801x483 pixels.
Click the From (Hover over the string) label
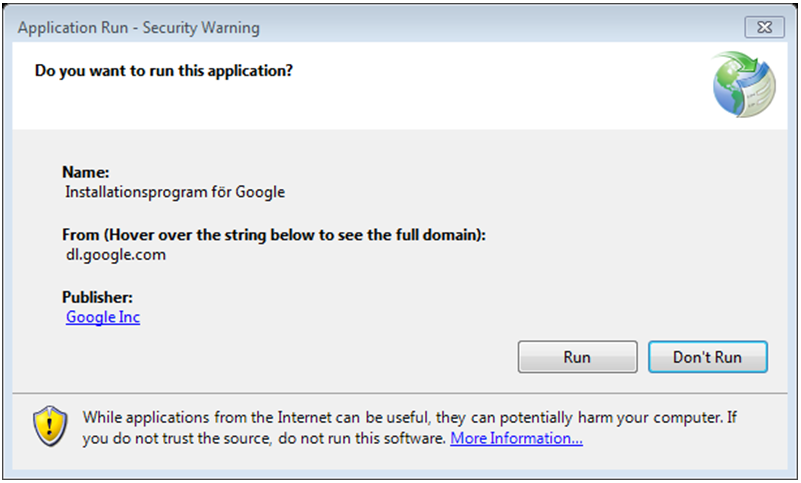pos(274,235)
